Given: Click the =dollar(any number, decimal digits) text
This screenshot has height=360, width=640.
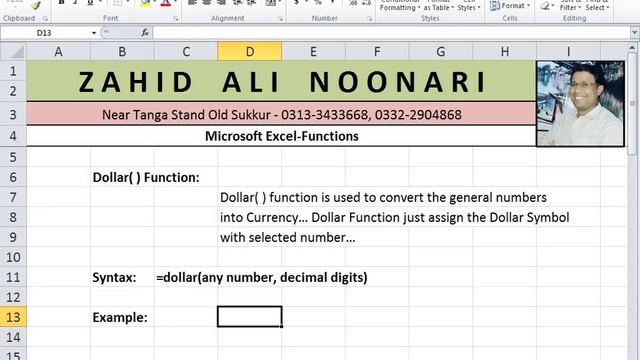Looking at the screenshot, I should point(262,278).
